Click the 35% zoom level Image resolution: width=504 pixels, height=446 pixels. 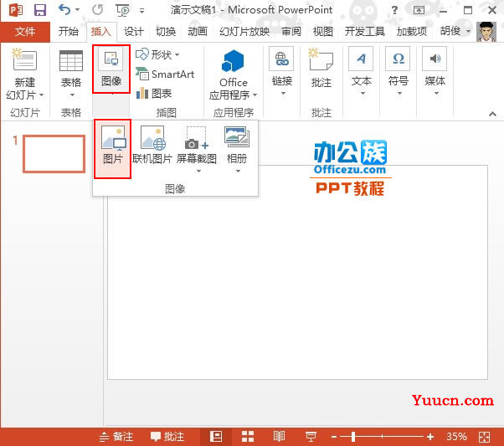(x=456, y=436)
